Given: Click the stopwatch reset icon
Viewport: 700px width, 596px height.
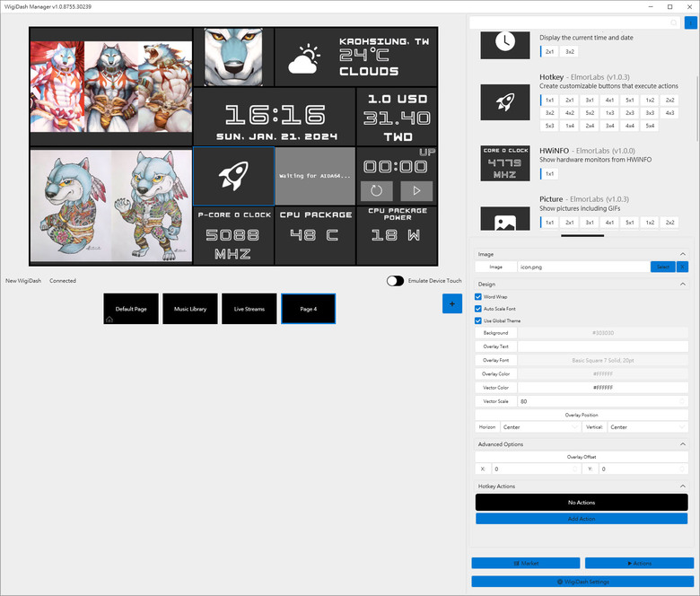Looking at the screenshot, I should coord(376,190).
